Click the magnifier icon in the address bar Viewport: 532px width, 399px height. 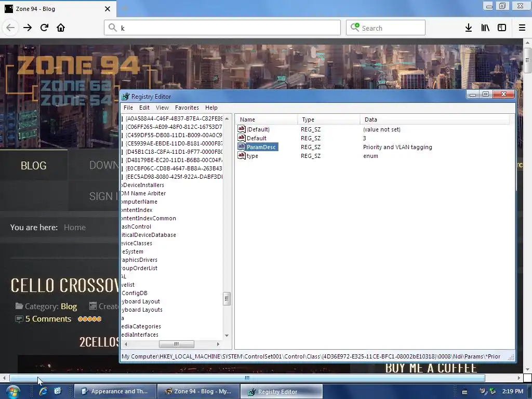(x=112, y=28)
